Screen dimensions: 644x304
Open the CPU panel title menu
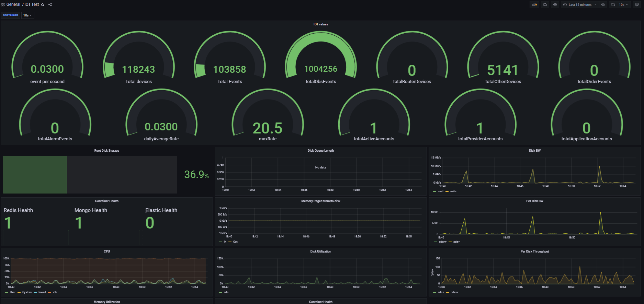(x=107, y=252)
